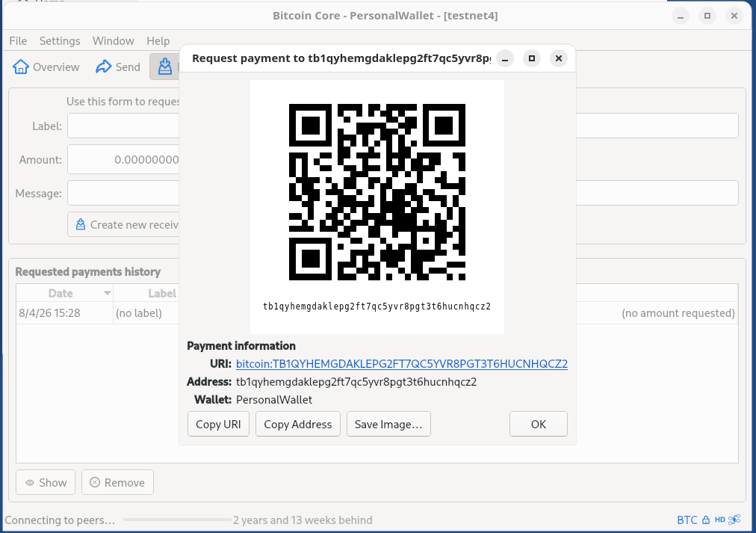
Task: Focus the Amount input field
Action: point(123,160)
